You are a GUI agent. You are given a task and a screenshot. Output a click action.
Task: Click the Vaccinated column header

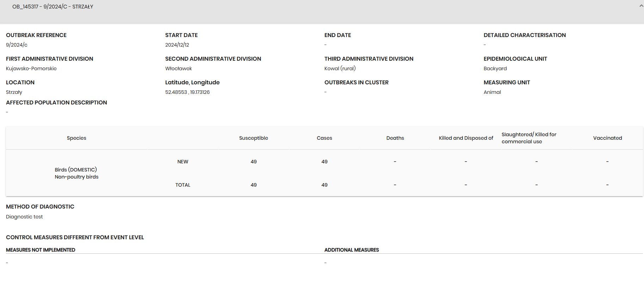[607, 138]
